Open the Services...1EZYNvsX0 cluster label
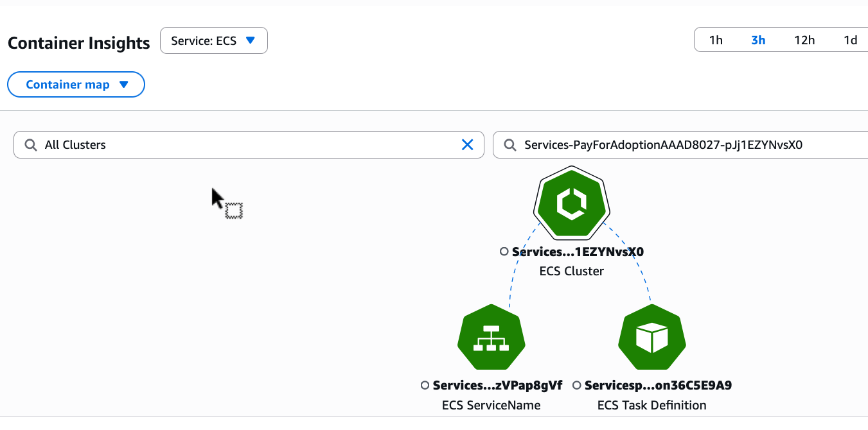The image size is (868, 430). point(578,252)
